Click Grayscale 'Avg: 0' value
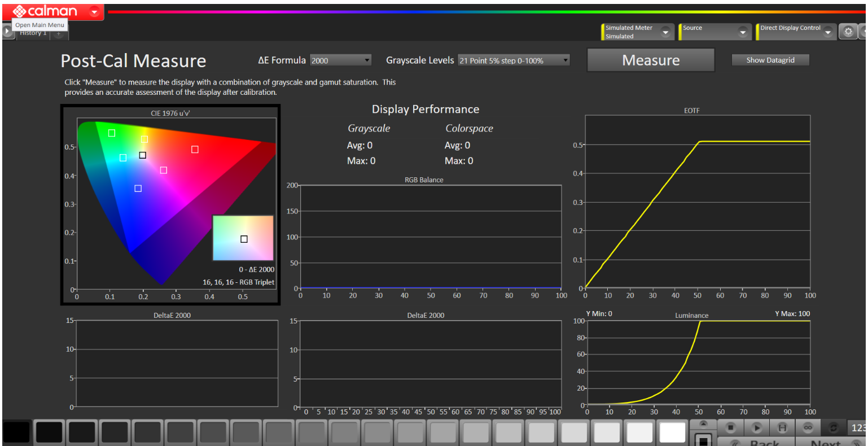868x446 pixels. [360, 146]
